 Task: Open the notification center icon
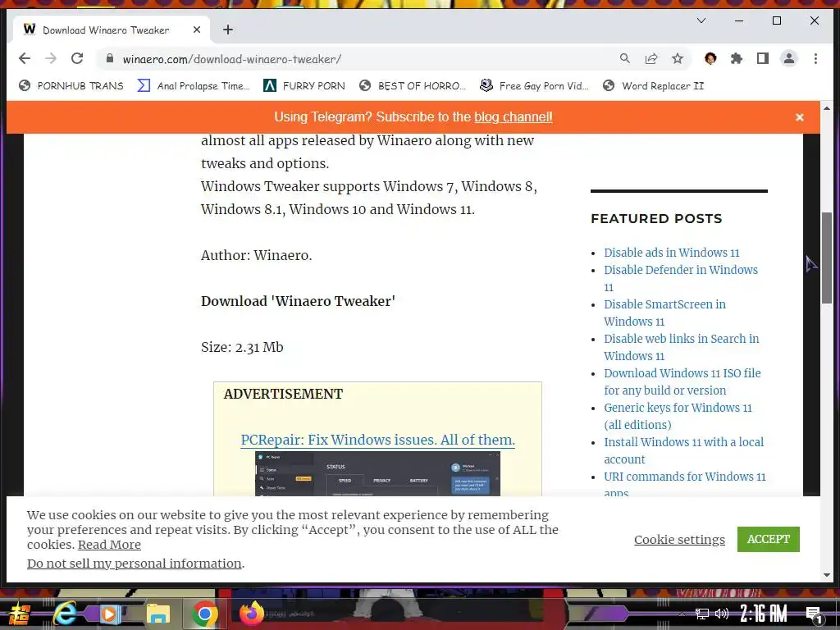click(x=814, y=615)
